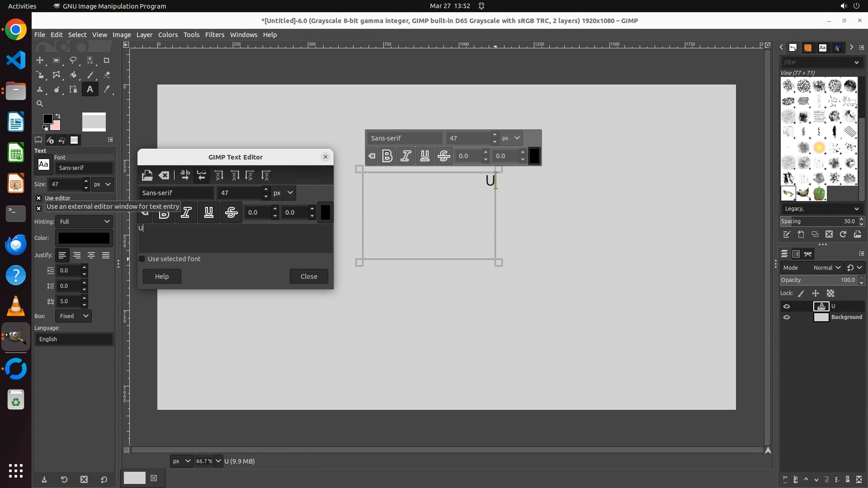Open the Box Fixed dropdown

point(73,316)
